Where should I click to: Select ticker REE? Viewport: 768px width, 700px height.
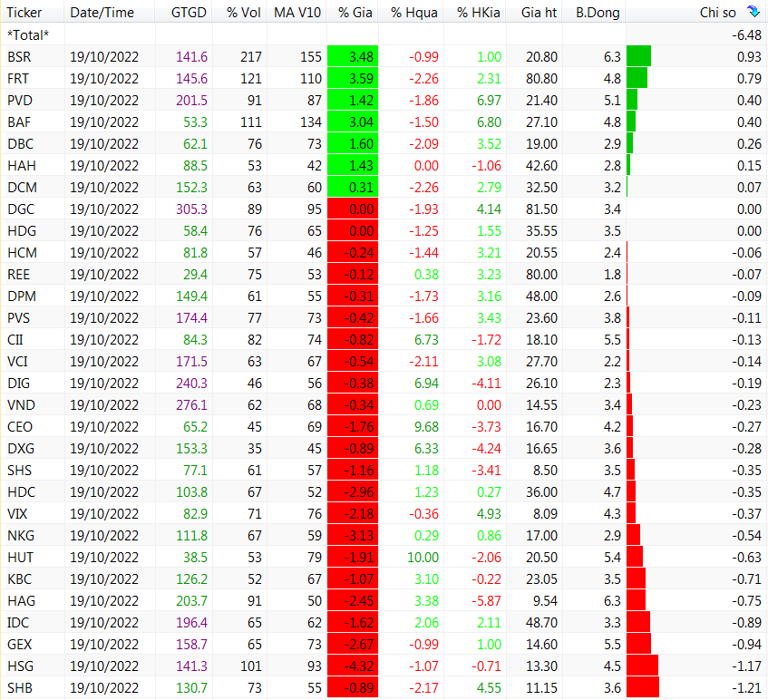pos(19,275)
